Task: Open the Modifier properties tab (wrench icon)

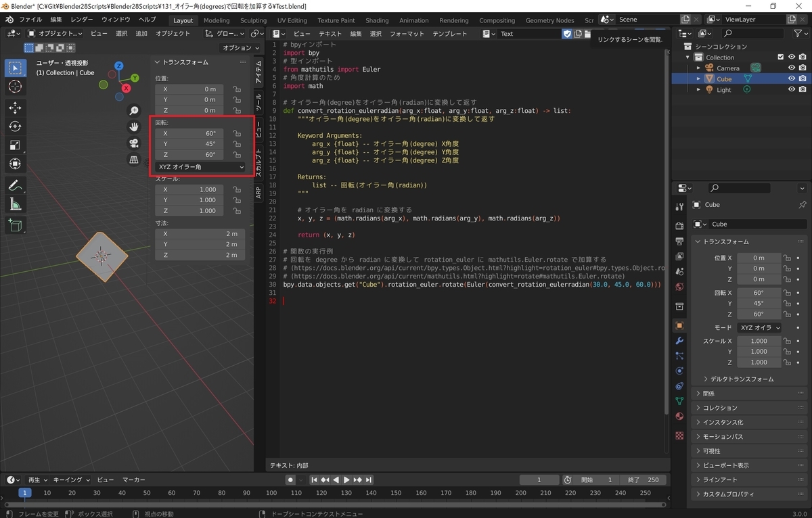Action: (x=679, y=341)
